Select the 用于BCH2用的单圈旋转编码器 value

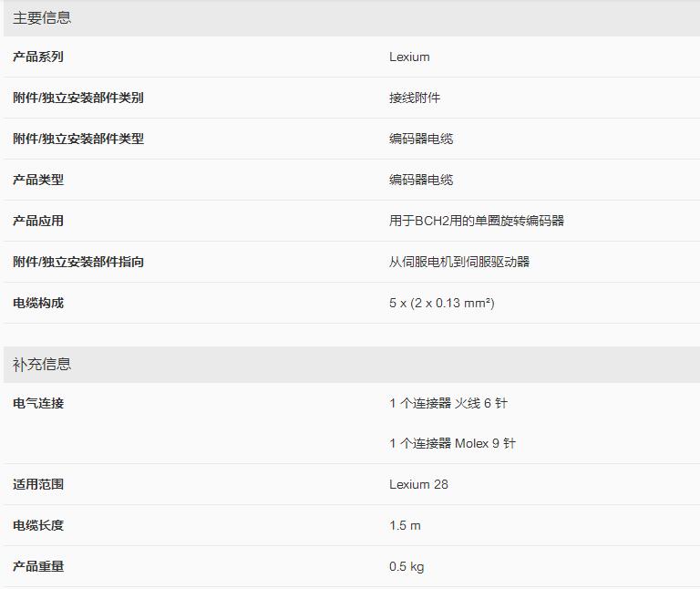coord(477,221)
